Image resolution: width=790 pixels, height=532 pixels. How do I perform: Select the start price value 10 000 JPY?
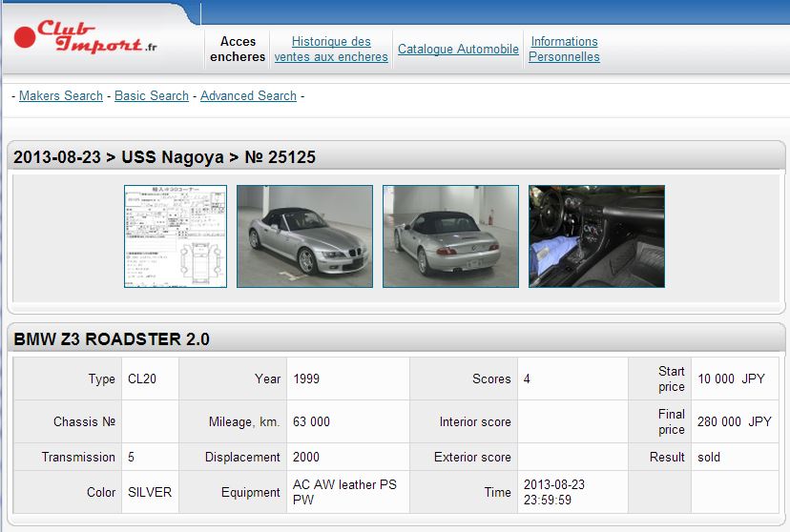coord(733,379)
